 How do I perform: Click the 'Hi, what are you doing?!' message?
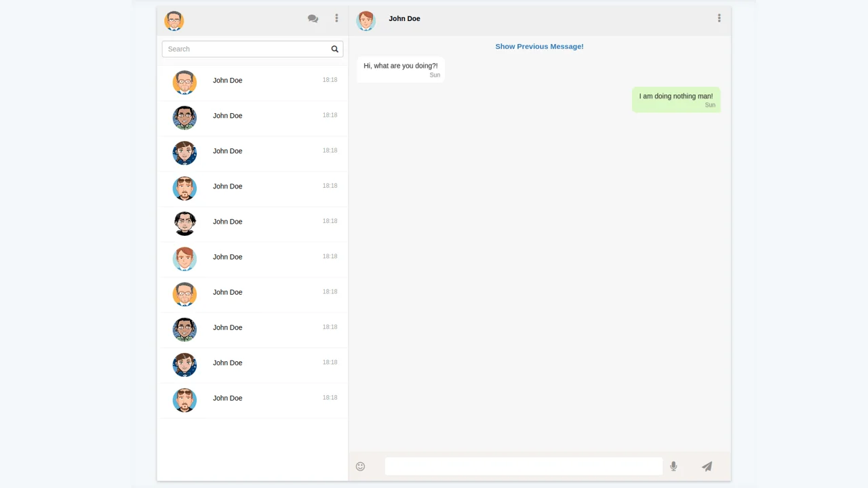(x=400, y=68)
